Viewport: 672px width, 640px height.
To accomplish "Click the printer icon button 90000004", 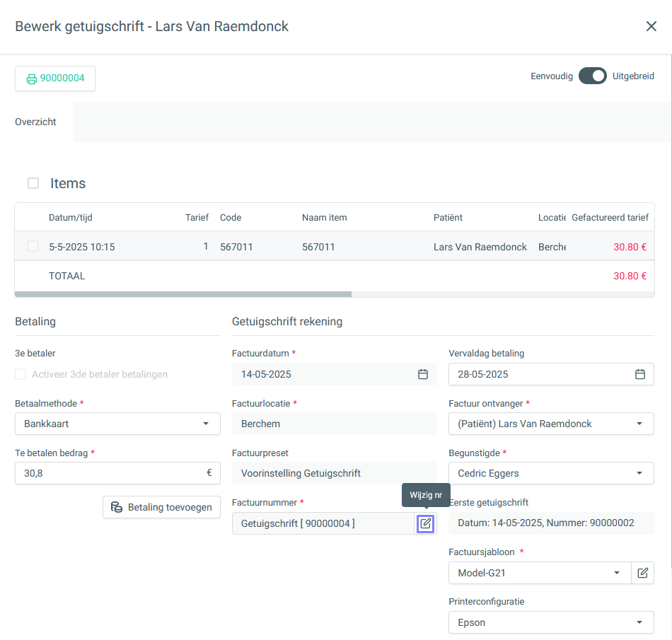I will click(x=55, y=78).
